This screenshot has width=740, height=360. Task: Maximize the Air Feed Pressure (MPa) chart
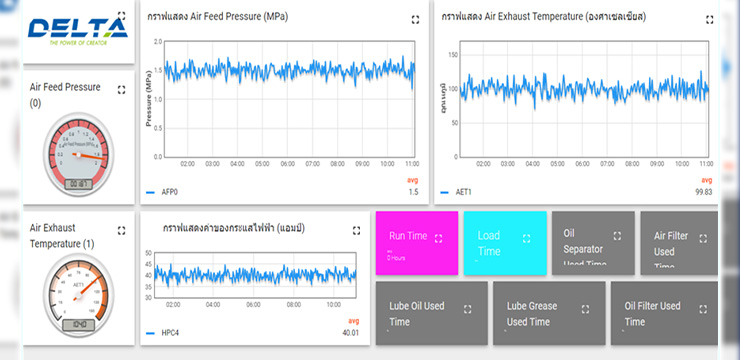coord(415,19)
